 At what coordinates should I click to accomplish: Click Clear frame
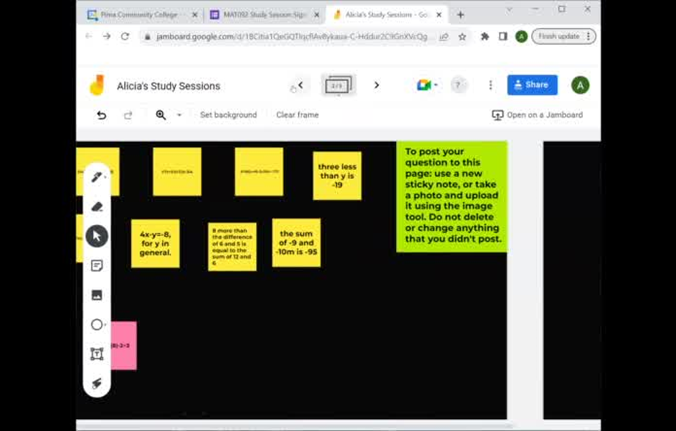[x=297, y=115]
